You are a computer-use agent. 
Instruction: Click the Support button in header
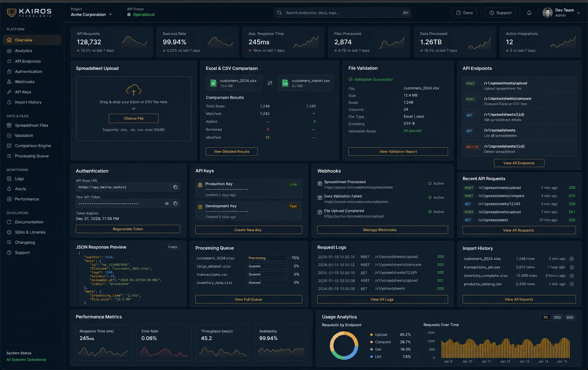coord(500,13)
